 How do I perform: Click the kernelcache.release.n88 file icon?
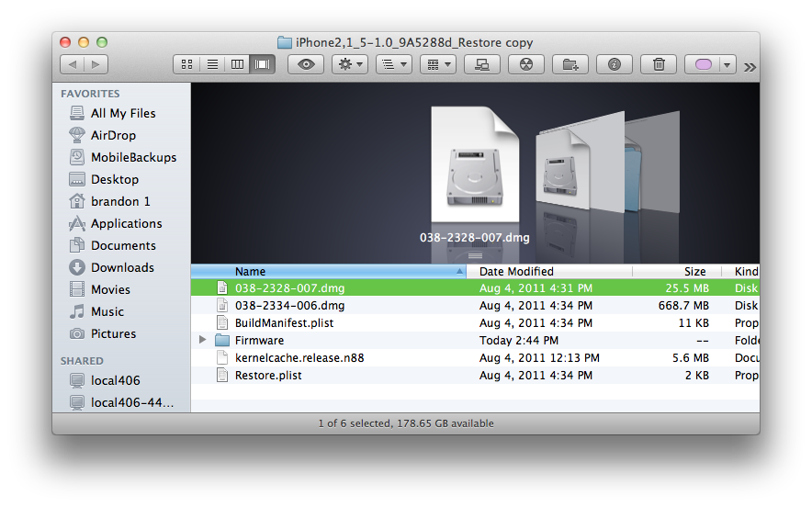click(222, 358)
